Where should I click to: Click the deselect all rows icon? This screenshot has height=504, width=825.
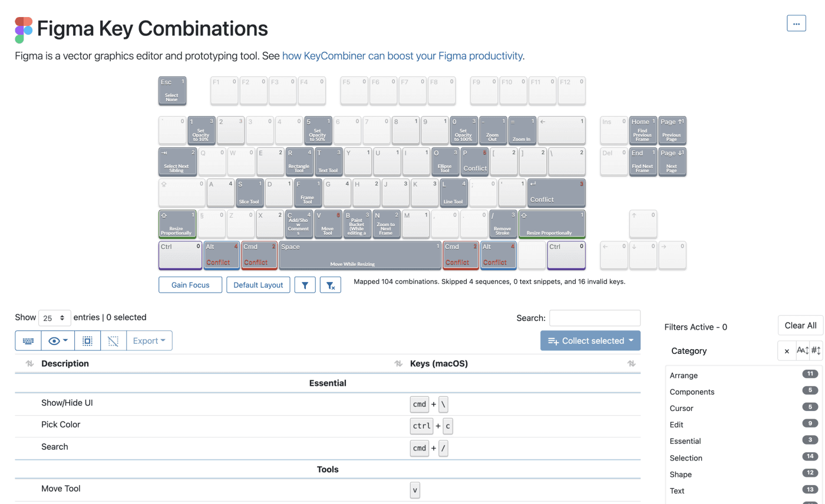(114, 340)
